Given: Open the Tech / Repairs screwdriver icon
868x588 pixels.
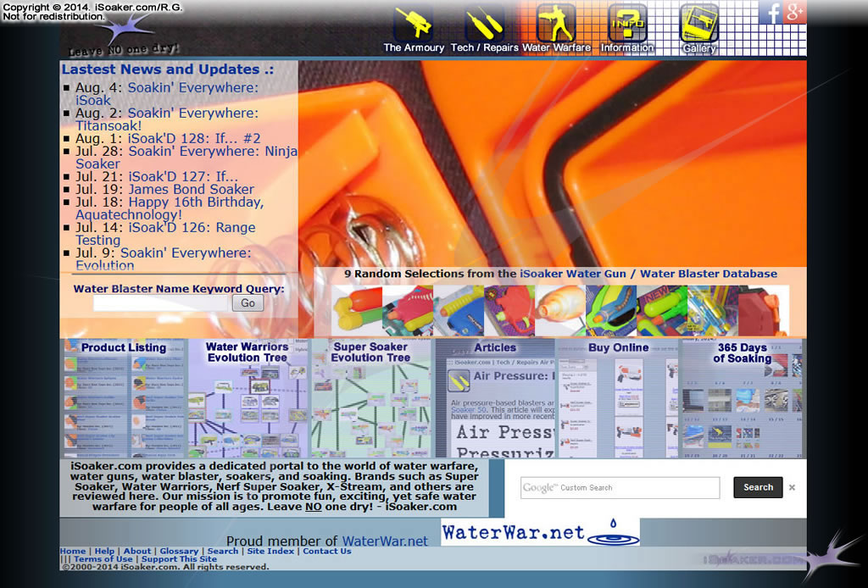Looking at the screenshot, I should click(x=484, y=23).
